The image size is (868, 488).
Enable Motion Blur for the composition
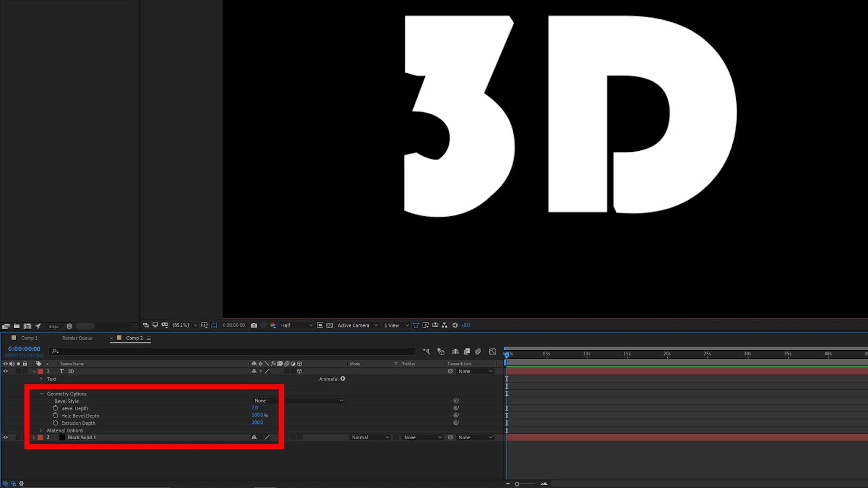[x=478, y=351]
